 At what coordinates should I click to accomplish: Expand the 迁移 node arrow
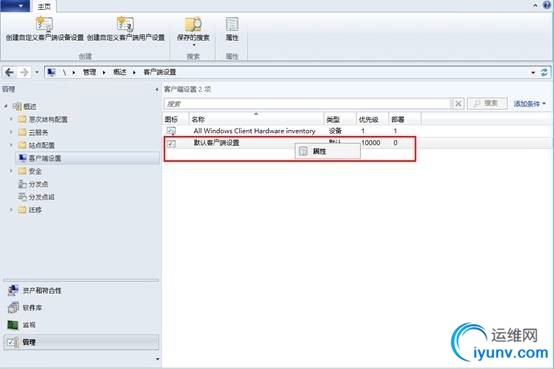coord(11,210)
